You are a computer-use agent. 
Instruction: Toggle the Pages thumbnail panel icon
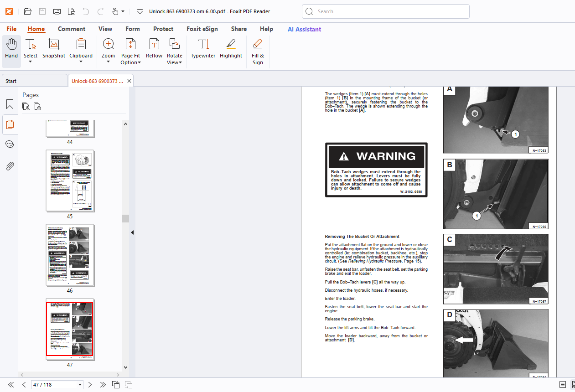point(10,124)
